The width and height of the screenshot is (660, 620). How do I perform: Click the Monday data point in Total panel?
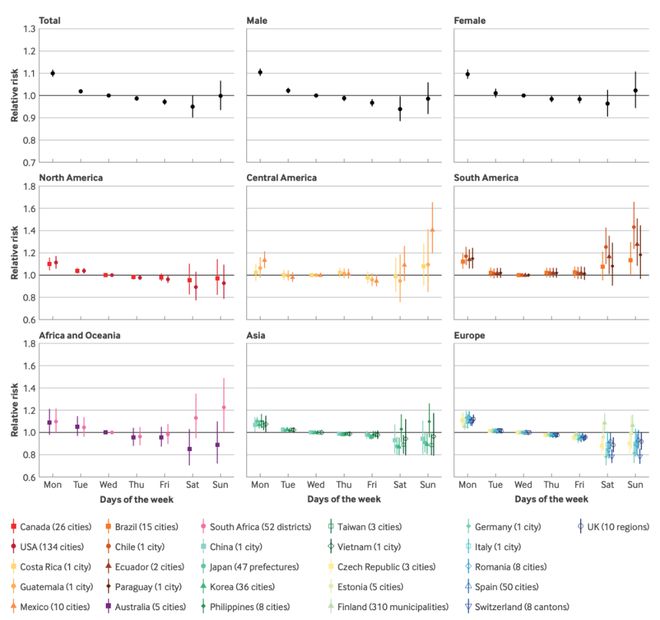pos(53,73)
